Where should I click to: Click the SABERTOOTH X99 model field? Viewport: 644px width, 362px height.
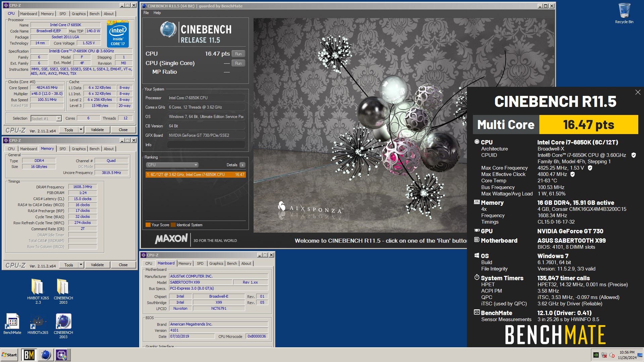pyautogui.click(x=200, y=283)
